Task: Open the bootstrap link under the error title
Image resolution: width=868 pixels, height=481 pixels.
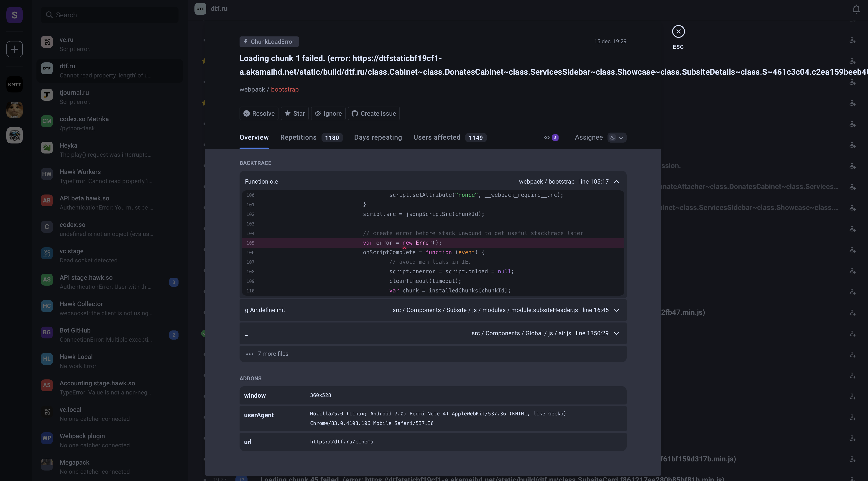Action: tap(285, 89)
